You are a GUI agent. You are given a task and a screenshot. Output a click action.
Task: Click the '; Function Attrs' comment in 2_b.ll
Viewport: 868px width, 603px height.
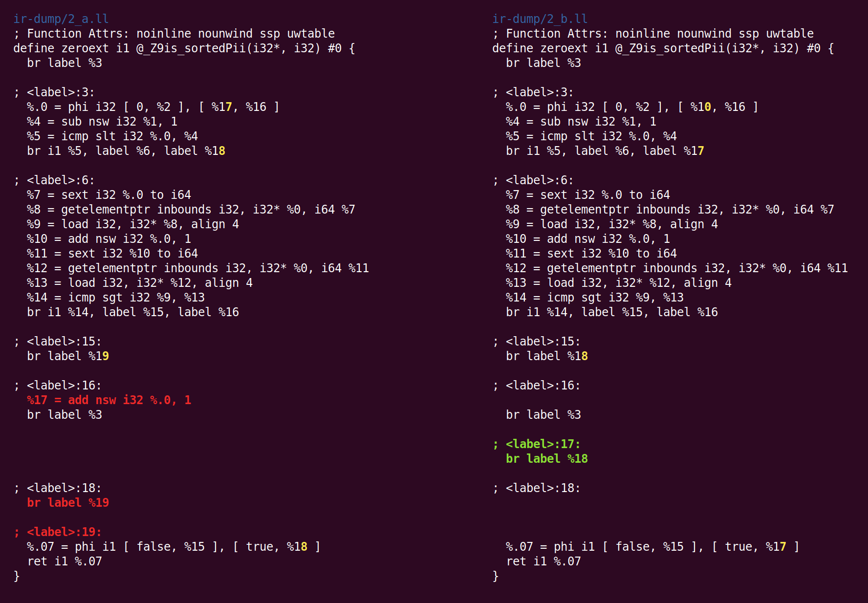(x=653, y=34)
